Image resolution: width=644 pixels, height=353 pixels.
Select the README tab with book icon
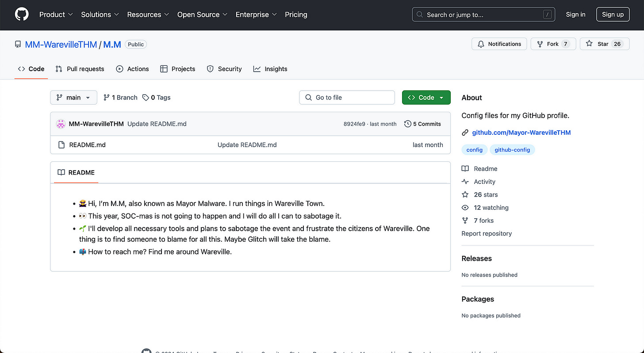tap(76, 173)
